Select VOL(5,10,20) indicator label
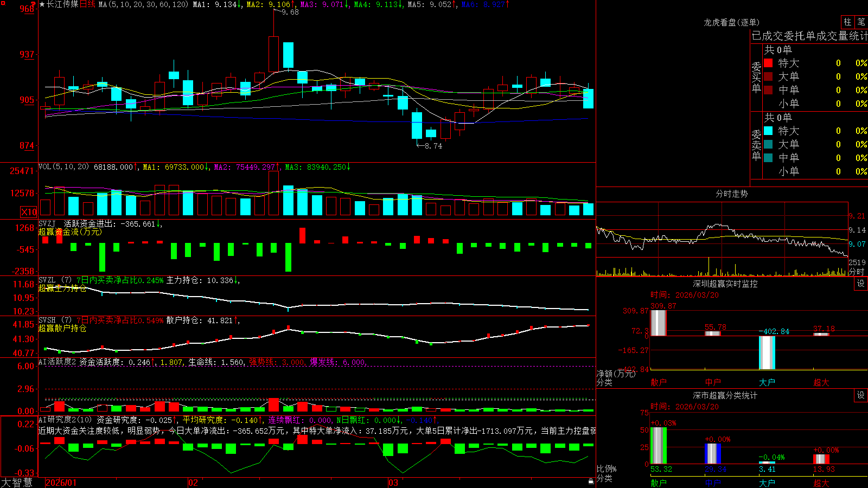Image resolution: width=868 pixels, height=488 pixels. (63, 167)
